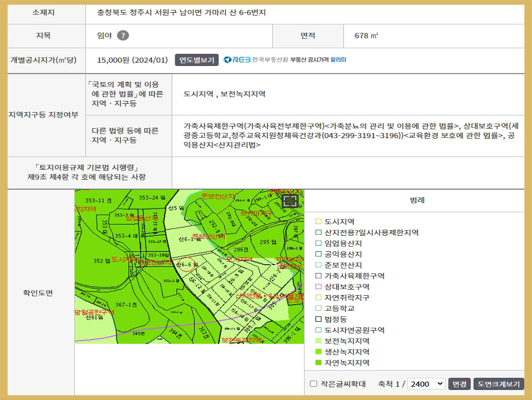Click the 준보전산지 legend box
The width and height of the screenshot is (532, 400).
[318, 265]
